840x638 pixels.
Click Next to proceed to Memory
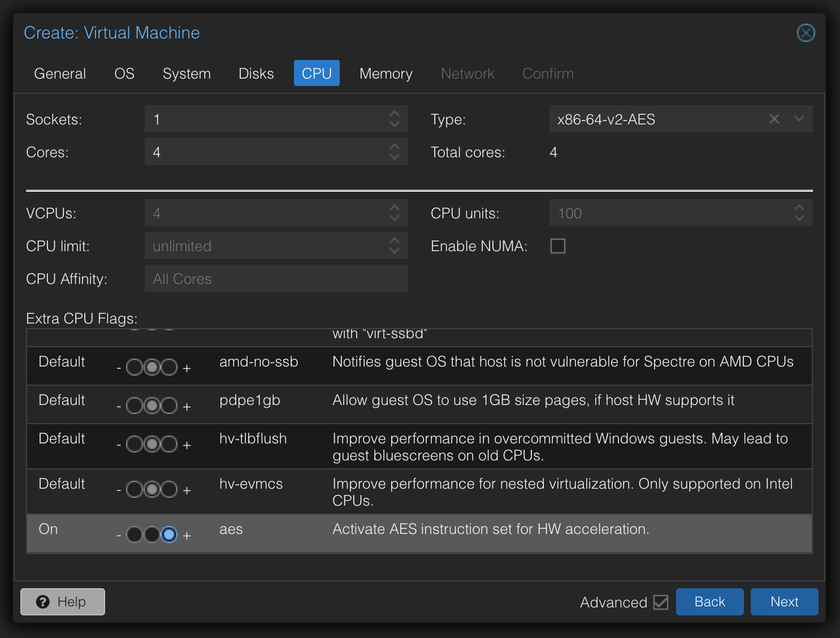[x=785, y=602]
